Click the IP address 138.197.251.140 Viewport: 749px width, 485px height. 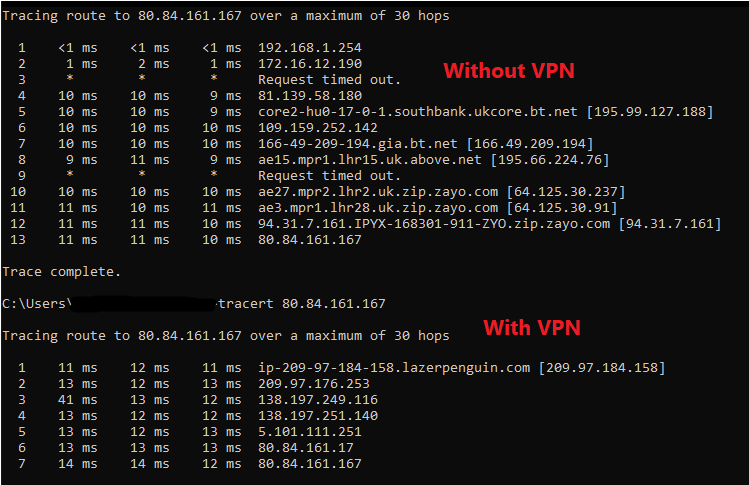[318, 416]
